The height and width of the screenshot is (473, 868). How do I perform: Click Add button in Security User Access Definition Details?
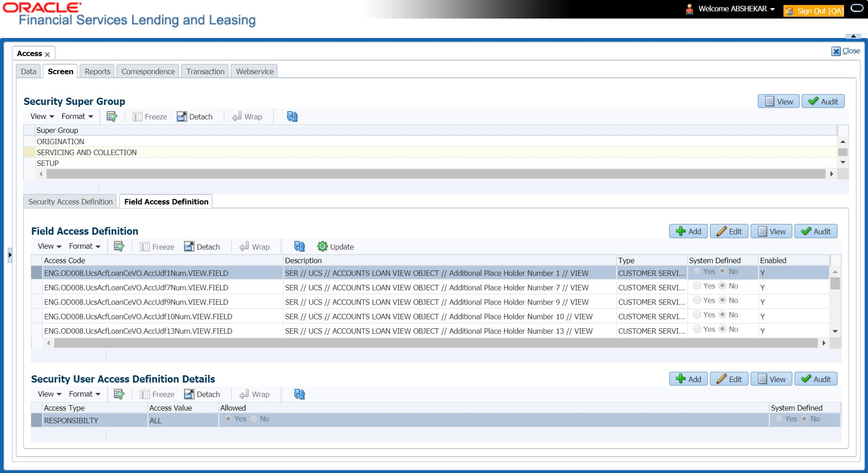click(x=689, y=379)
